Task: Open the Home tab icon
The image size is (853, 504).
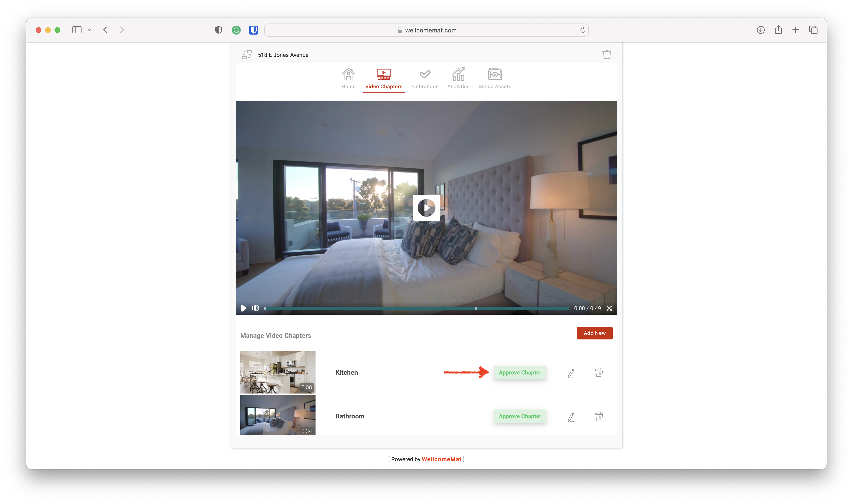Action: coord(348,74)
